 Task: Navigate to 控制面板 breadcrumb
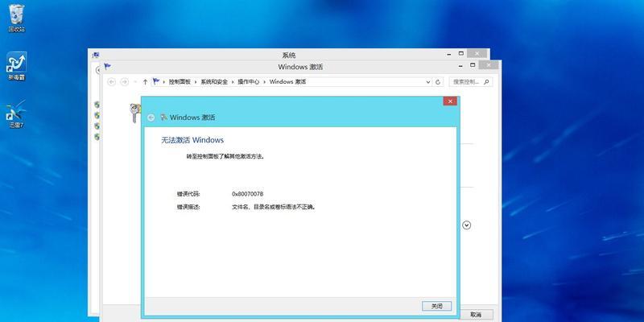click(180, 82)
